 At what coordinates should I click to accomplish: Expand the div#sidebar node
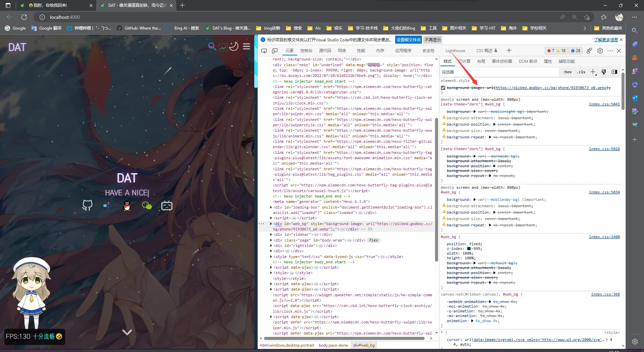pos(271,235)
